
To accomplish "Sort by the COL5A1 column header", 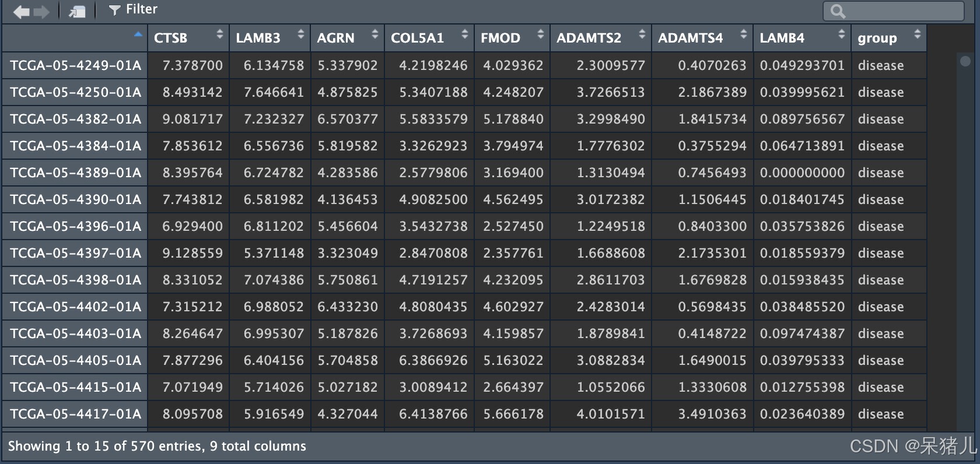I will [x=429, y=38].
